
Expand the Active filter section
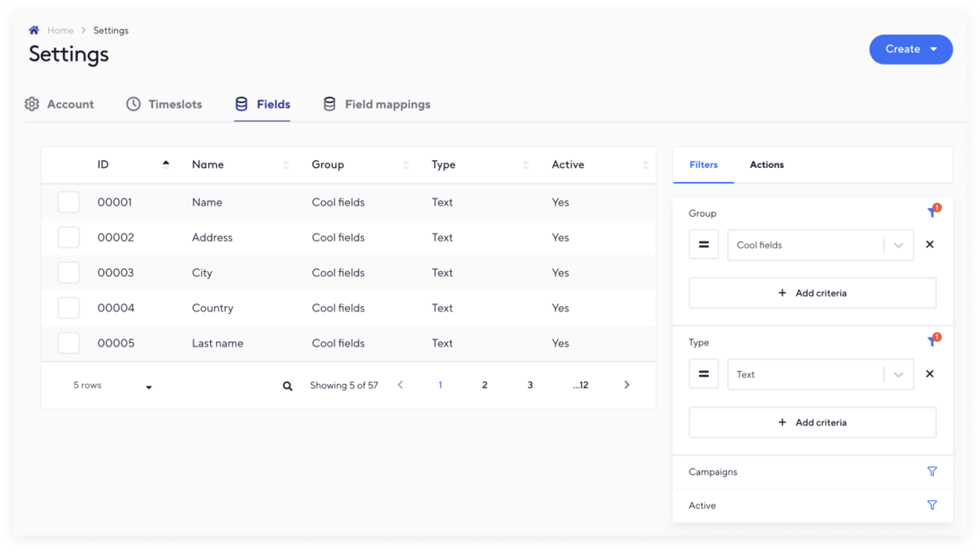[813, 506]
